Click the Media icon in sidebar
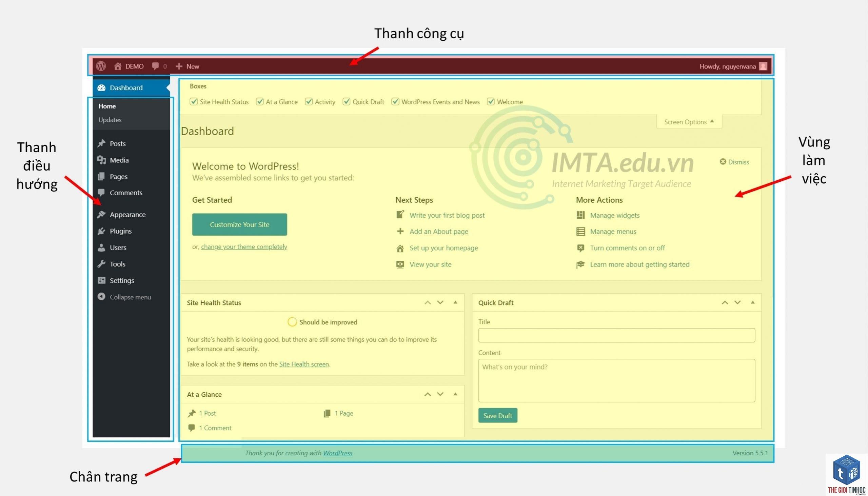This screenshot has height=496, width=868. [x=101, y=160]
